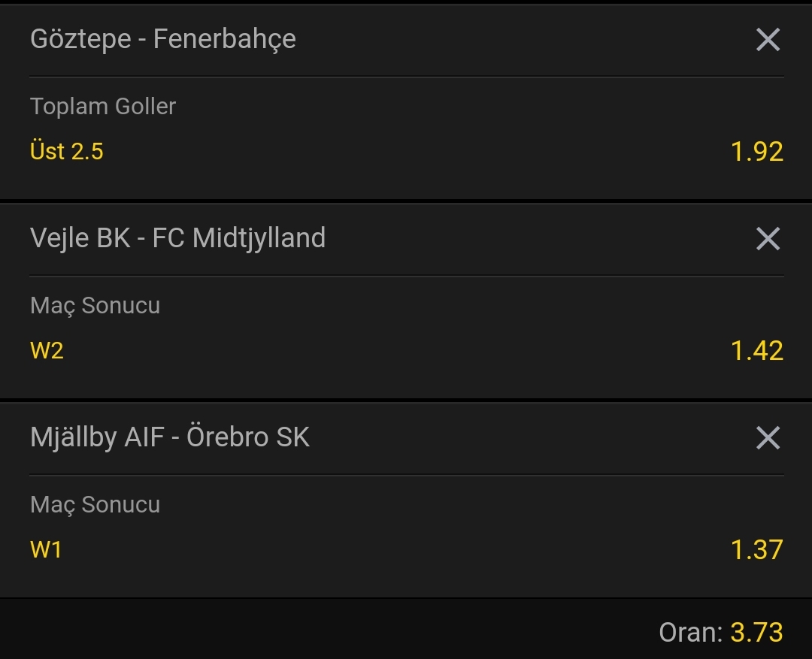Image resolution: width=812 pixels, height=659 pixels.
Task: Open the Vejle BK - FC Midtjylland match title
Action: coord(177,239)
